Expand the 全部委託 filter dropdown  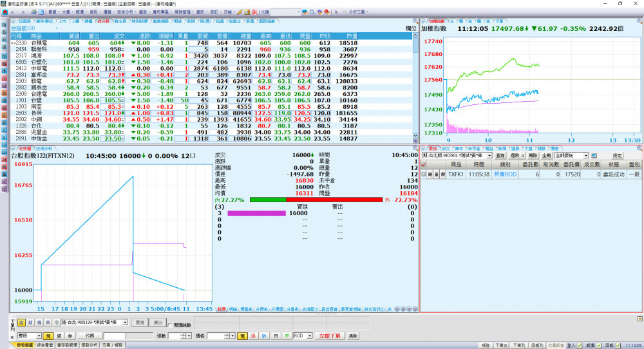coord(587,156)
